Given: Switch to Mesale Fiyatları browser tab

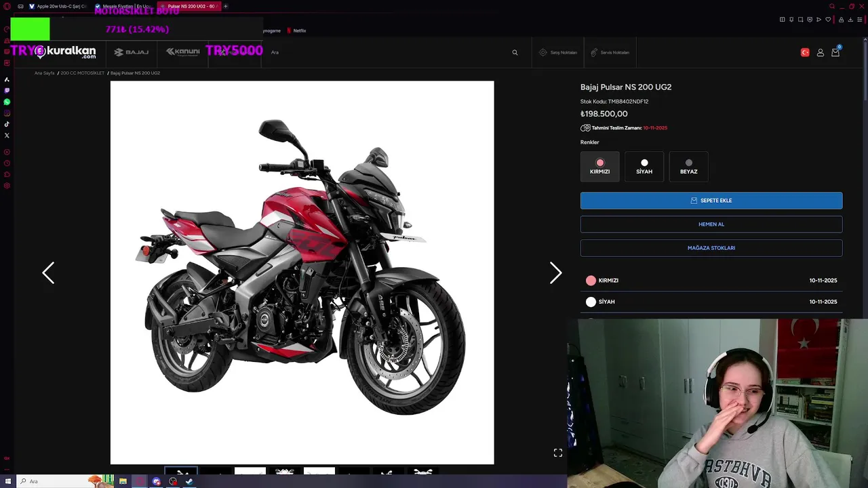Looking at the screenshot, I should 123,6.
